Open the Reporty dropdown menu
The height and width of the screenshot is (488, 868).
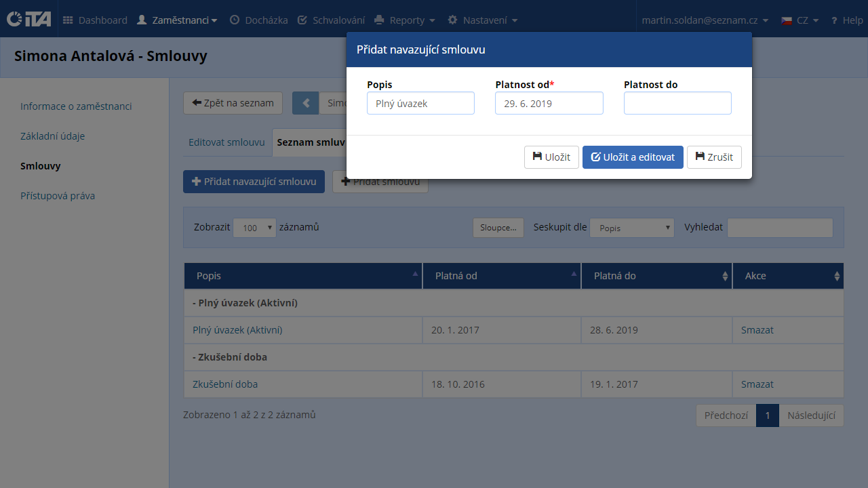[405, 20]
